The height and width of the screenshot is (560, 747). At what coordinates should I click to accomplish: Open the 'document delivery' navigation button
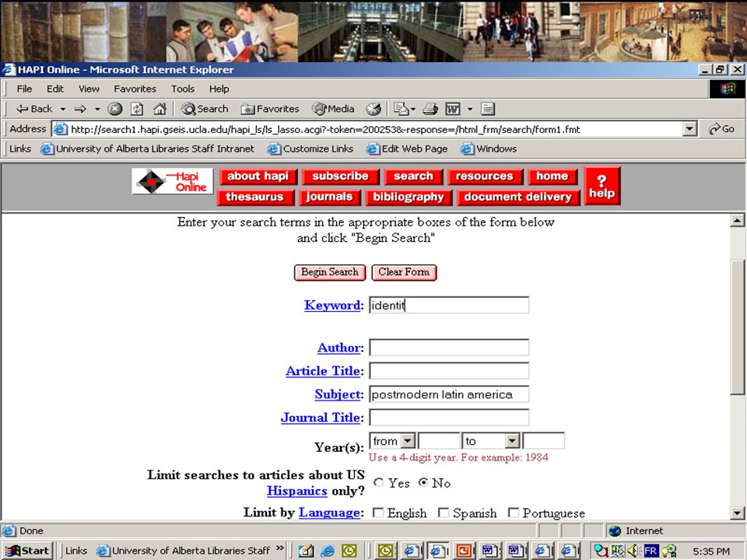click(518, 197)
